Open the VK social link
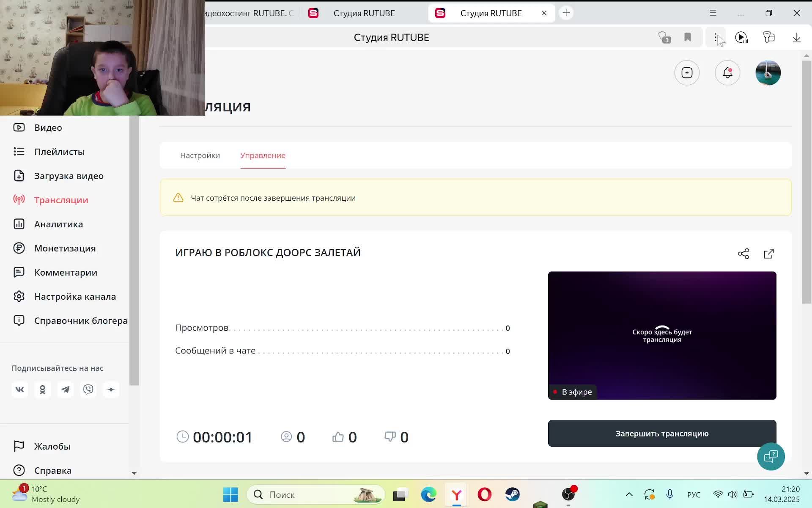This screenshot has height=508, width=812. 19,389
